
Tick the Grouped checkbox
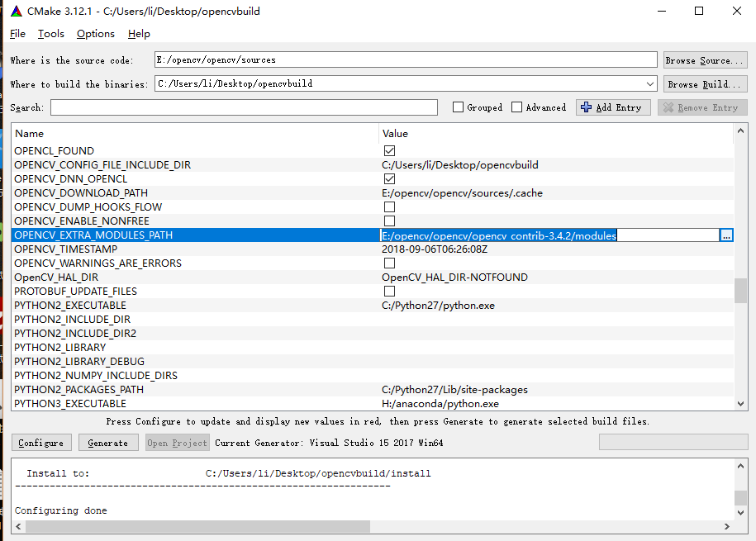458,107
